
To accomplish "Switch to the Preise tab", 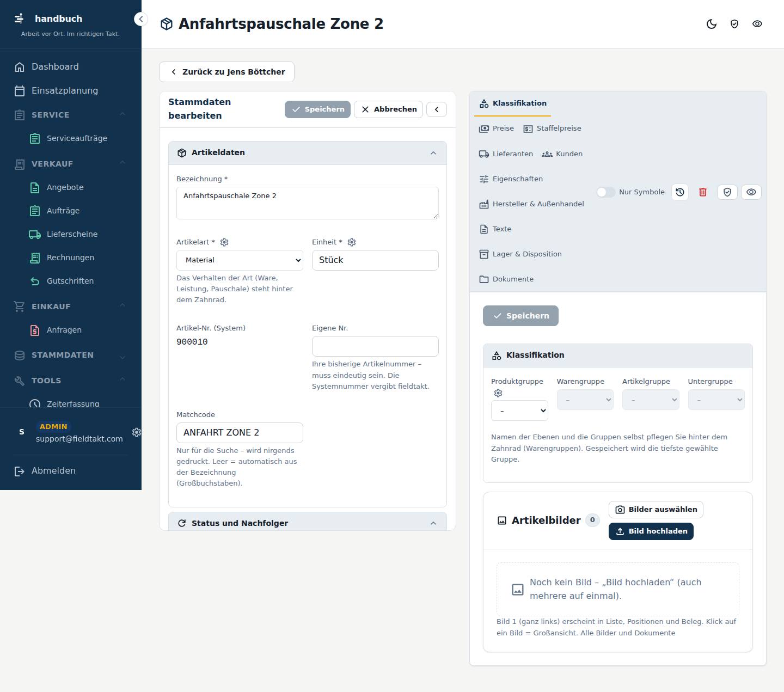I will coord(497,128).
